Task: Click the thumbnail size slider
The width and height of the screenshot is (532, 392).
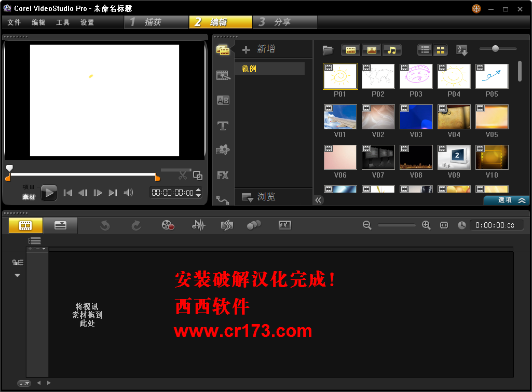Action: point(496,49)
